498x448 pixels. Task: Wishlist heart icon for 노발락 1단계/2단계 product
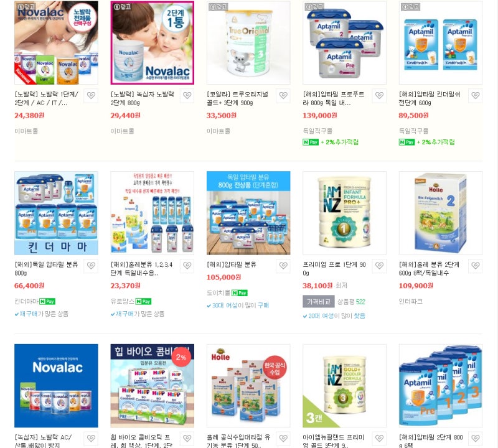click(x=91, y=96)
